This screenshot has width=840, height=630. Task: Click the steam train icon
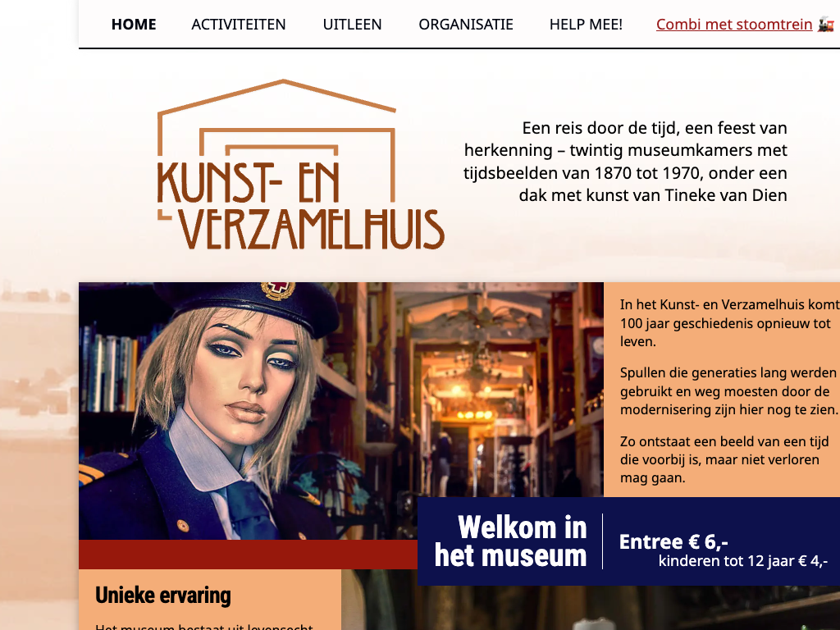(x=825, y=25)
